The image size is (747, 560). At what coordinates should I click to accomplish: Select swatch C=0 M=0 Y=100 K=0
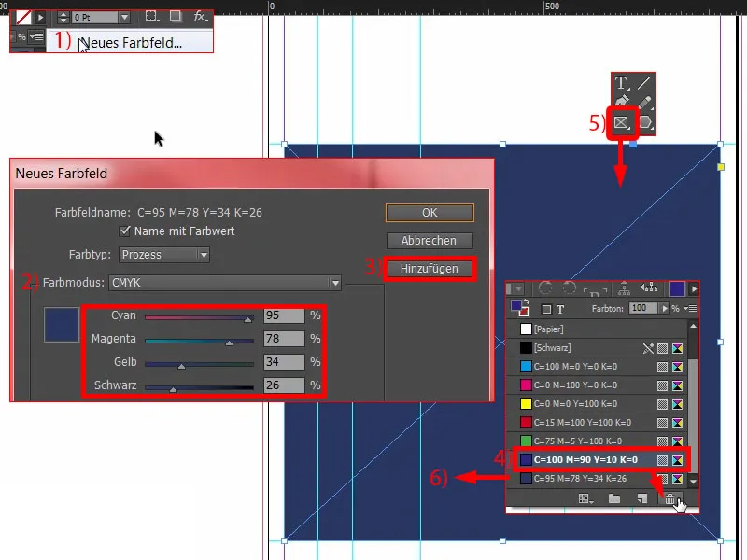[x=597, y=404]
